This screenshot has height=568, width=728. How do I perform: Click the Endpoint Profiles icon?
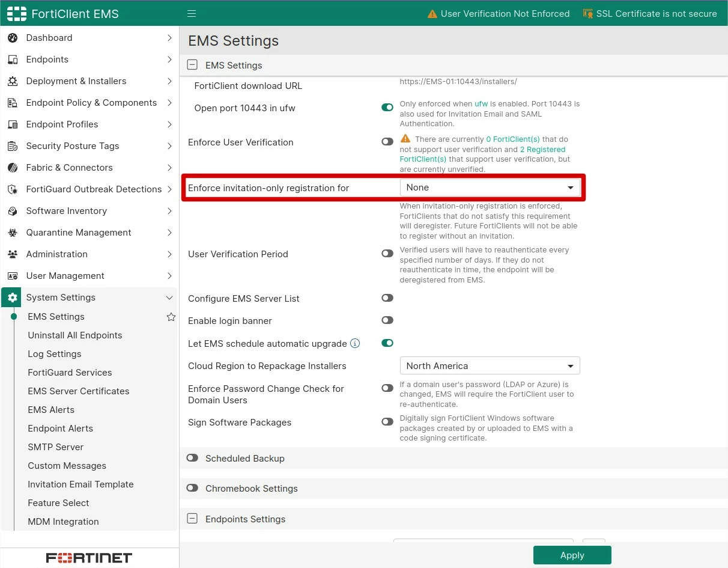click(x=13, y=124)
